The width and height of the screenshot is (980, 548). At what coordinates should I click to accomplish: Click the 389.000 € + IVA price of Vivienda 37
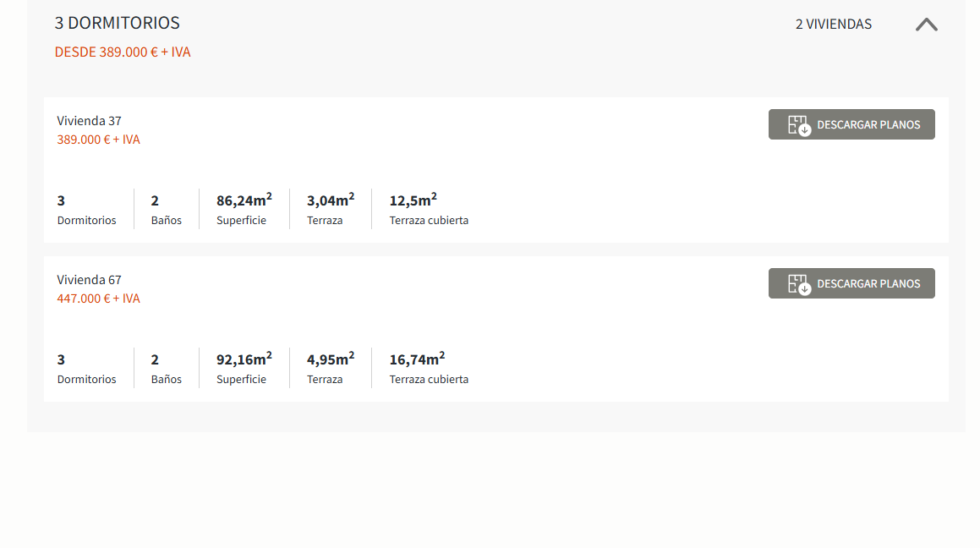pos(98,140)
